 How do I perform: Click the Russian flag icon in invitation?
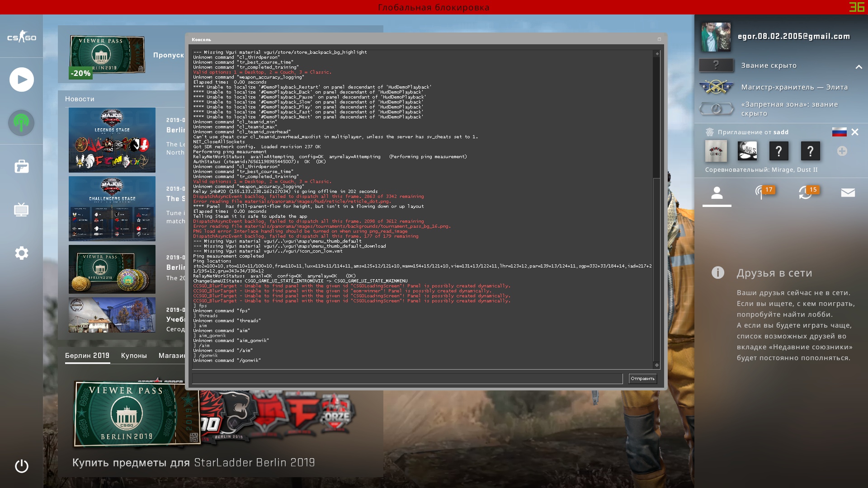click(839, 132)
